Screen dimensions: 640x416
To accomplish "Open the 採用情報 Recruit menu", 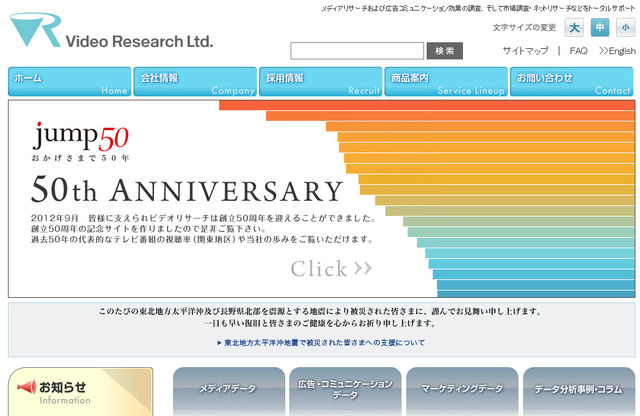I will (x=320, y=82).
